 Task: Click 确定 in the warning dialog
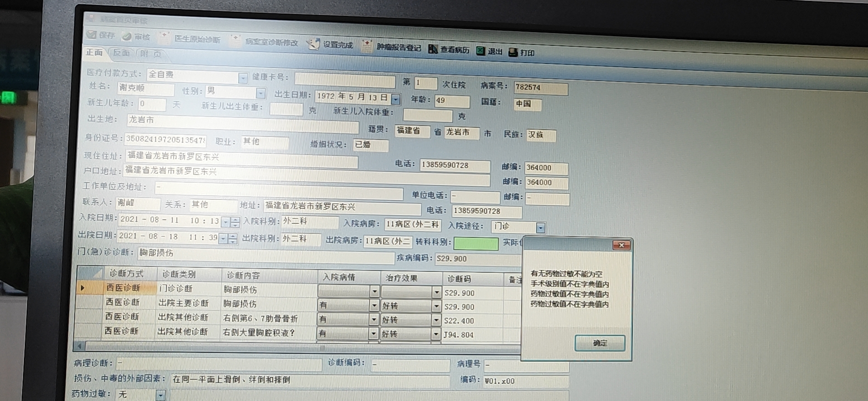point(599,343)
